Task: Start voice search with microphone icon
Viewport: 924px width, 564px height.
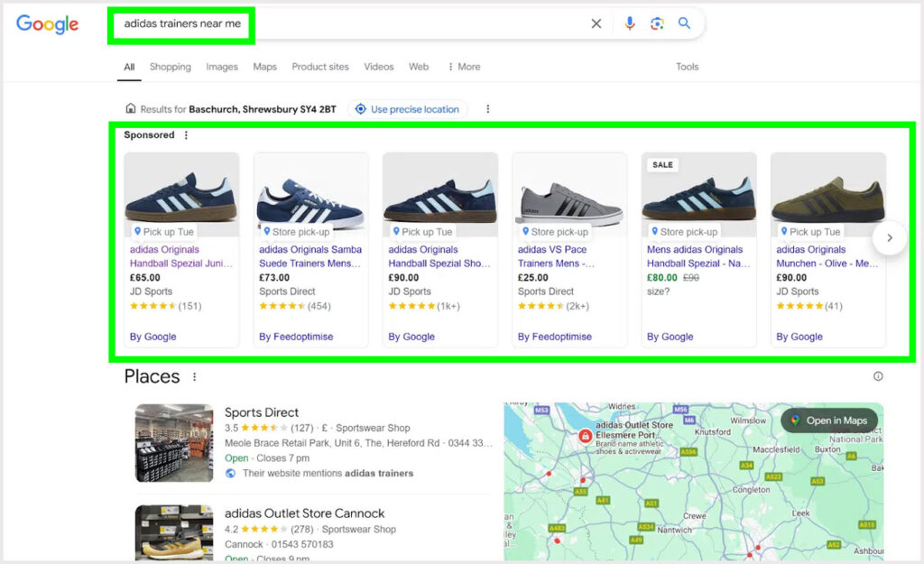Action: [630, 23]
